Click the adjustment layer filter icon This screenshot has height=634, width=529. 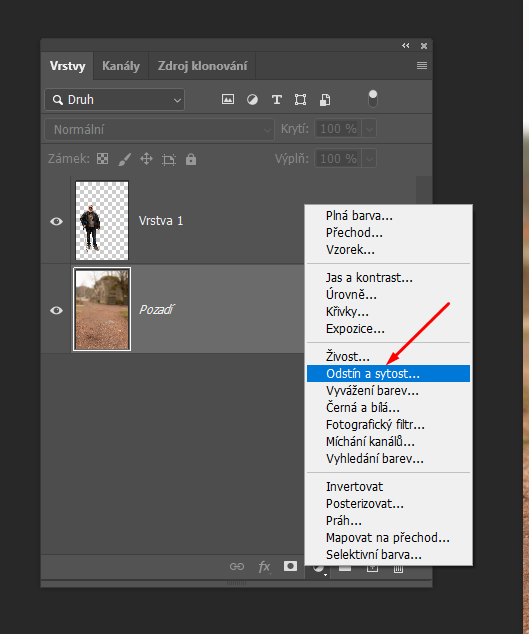(252, 99)
